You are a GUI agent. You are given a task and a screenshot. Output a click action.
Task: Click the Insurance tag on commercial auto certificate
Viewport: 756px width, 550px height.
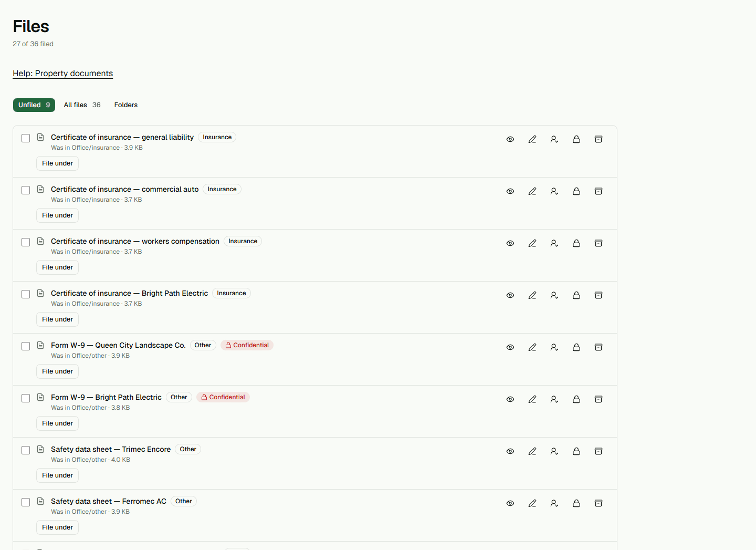[222, 189]
